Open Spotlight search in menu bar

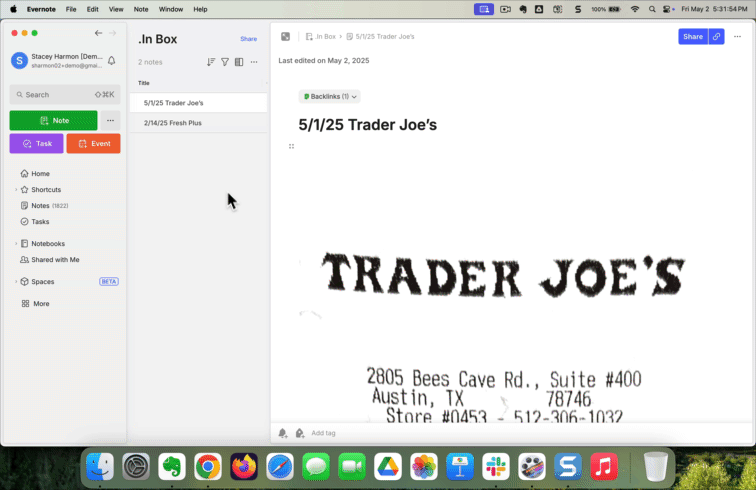(x=652, y=9)
